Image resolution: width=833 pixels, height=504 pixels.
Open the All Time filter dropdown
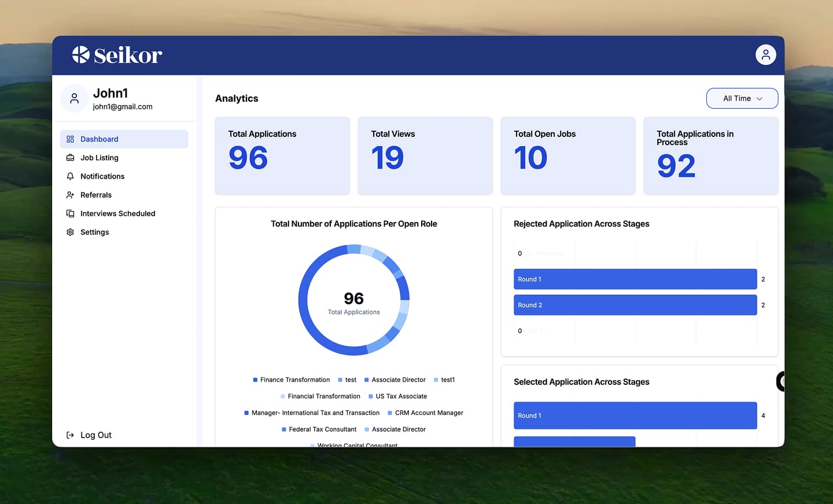click(x=742, y=98)
